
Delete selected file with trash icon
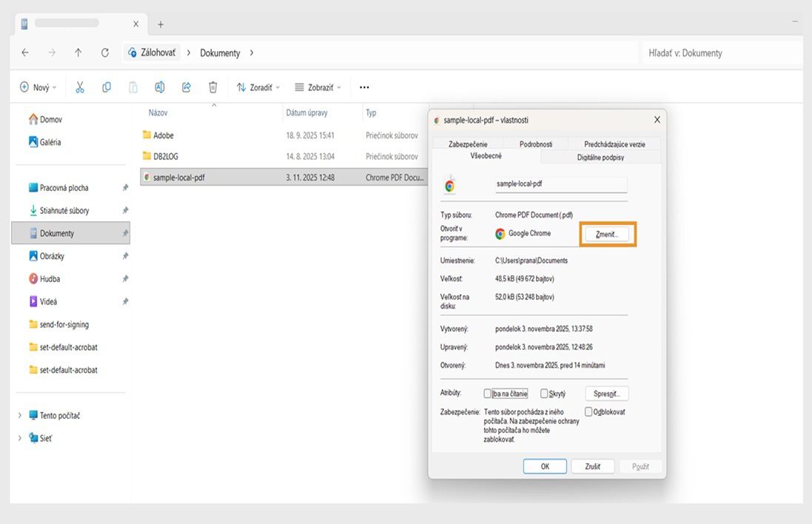click(x=213, y=87)
